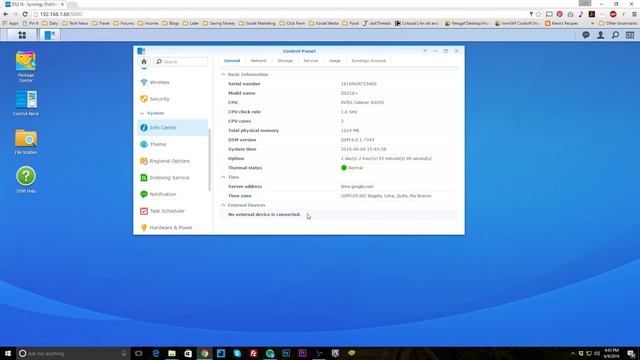The width and height of the screenshot is (640, 360).
Task: Open Indexing Service in sidebar
Action: [x=172, y=178]
